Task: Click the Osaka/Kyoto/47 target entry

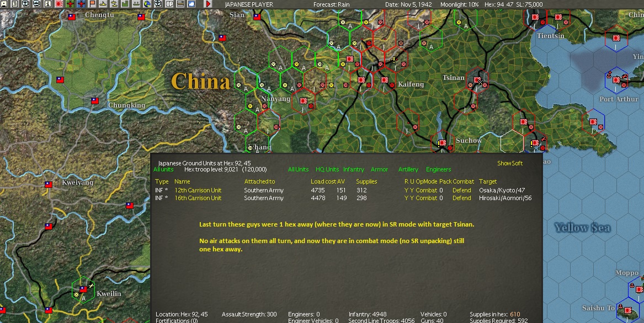Action: pyautogui.click(x=502, y=190)
